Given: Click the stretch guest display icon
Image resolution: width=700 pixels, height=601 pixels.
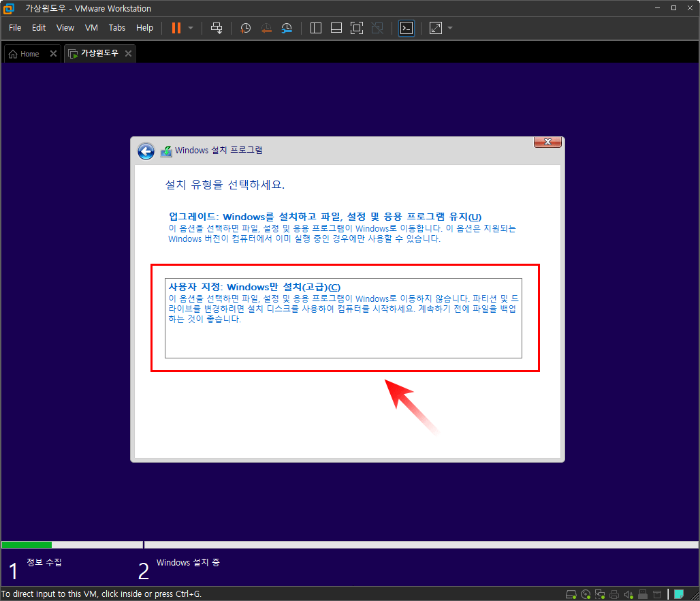Looking at the screenshot, I should tap(435, 28).
